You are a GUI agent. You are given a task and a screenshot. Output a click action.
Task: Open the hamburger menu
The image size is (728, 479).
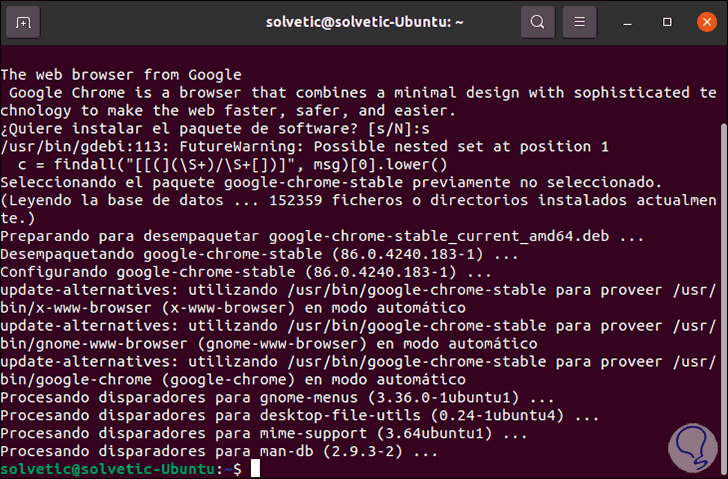(579, 22)
